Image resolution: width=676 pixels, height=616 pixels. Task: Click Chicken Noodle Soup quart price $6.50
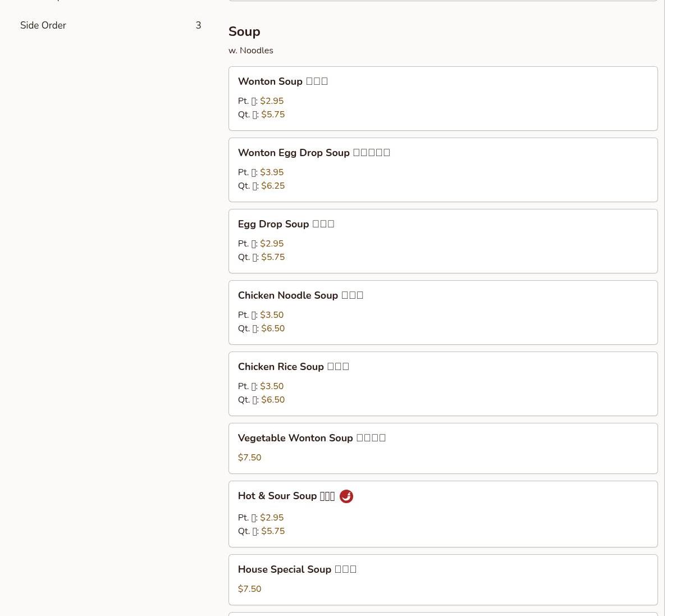273,328
